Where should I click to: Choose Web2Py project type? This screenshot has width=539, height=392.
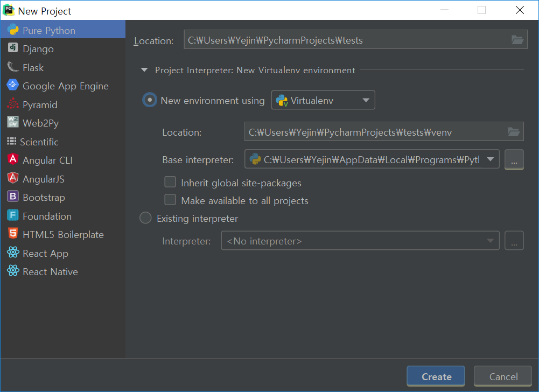tap(63, 123)
